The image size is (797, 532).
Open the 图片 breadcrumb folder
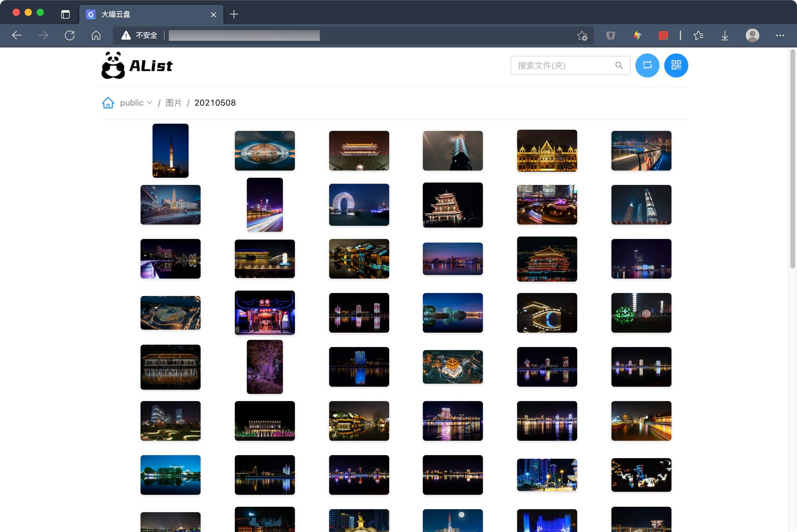click(173, 102)
